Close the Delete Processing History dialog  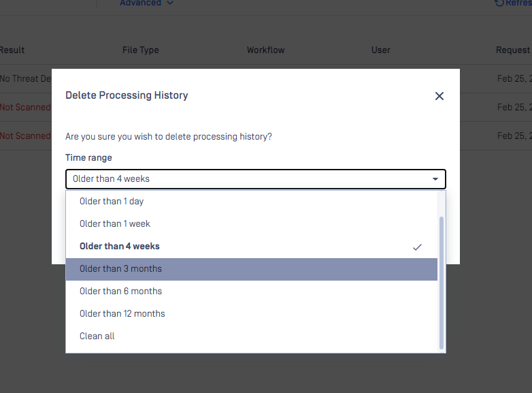439,96
